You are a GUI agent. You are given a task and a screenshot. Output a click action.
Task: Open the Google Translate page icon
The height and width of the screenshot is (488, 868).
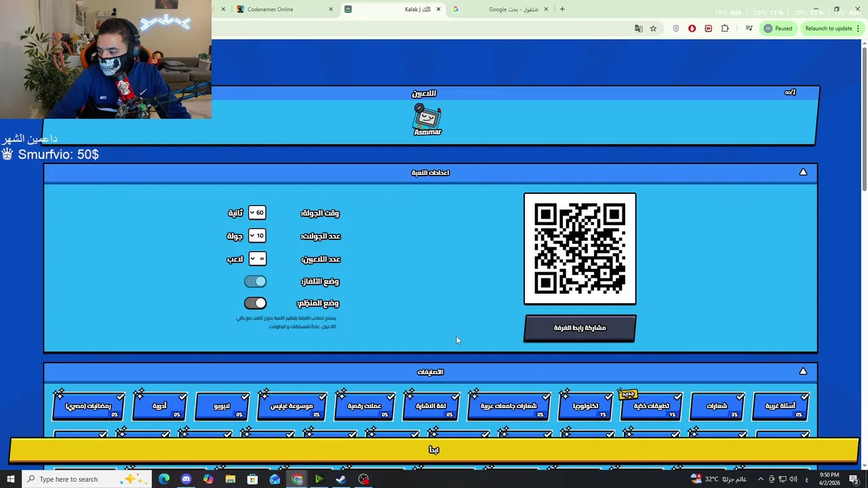pos(638,28)
